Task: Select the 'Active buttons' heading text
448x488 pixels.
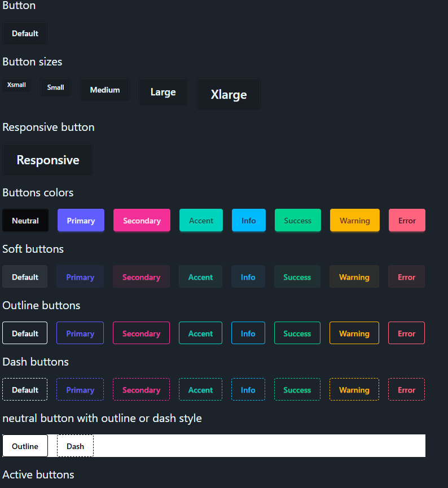Action: (x=38, y=474)
